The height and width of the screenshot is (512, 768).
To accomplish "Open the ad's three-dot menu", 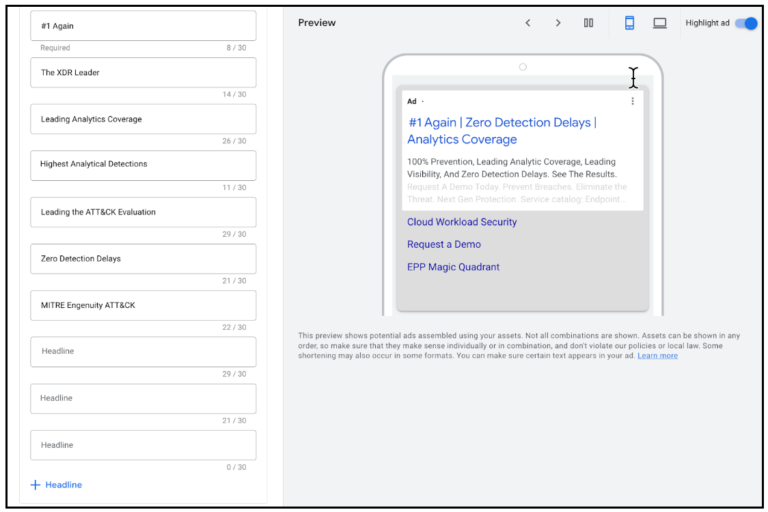I will (632, 101).
